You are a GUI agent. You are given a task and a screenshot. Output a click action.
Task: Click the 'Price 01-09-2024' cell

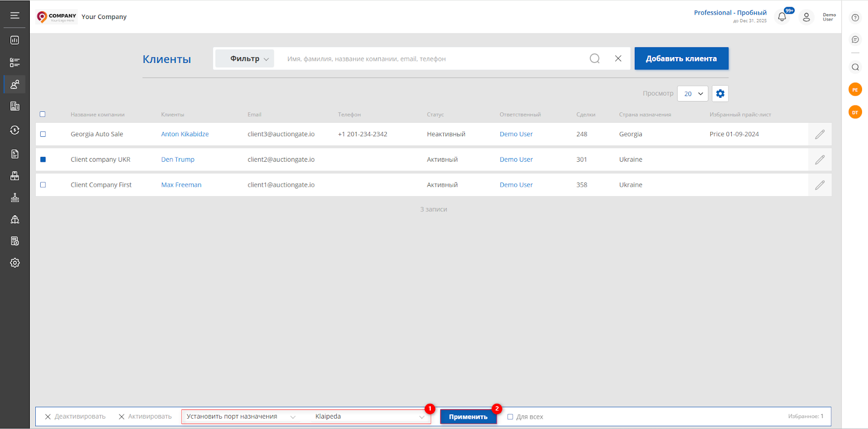tap(734, 134)
